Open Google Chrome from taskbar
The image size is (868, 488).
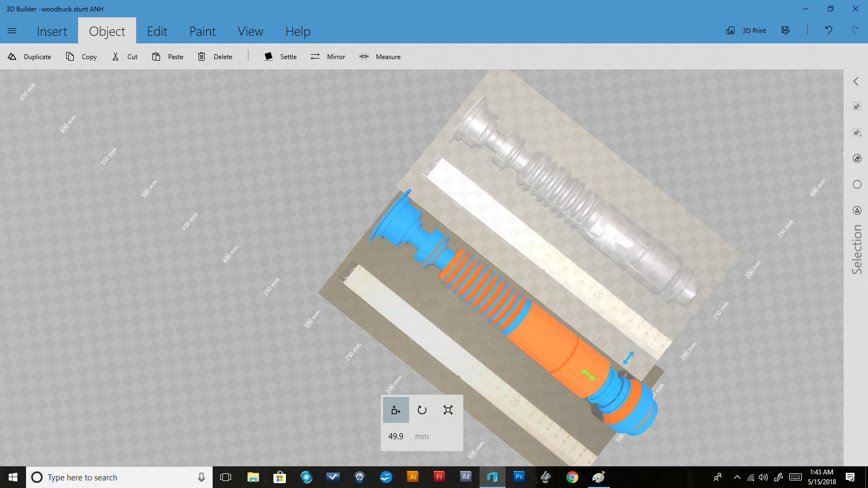[572, 477]
